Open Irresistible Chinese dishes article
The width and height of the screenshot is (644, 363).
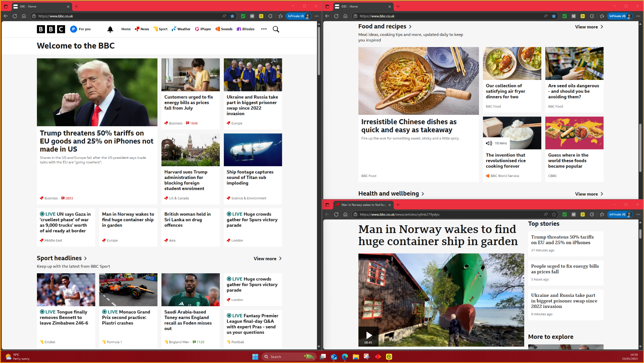coord(409,126)
